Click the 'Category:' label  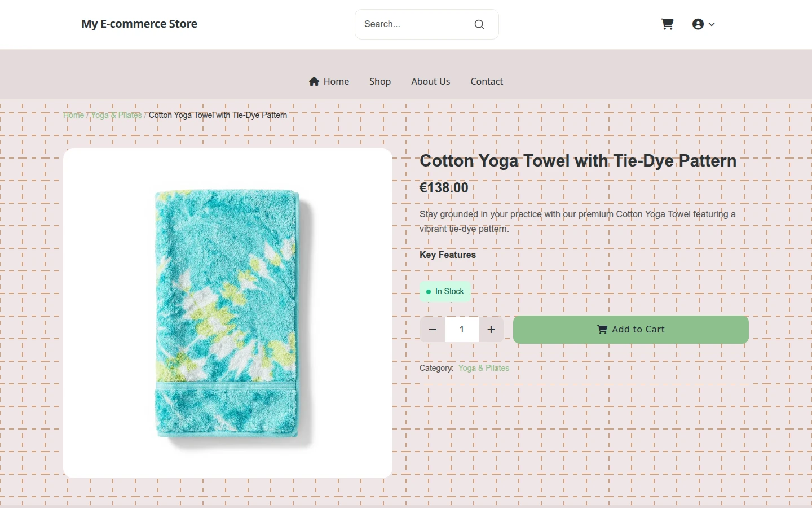[436, 368]
